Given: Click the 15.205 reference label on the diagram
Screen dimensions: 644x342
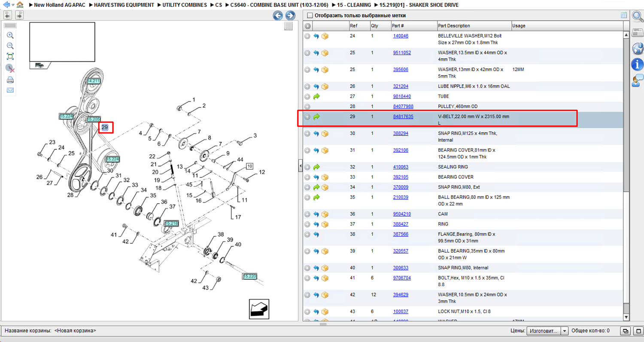Looking at the screenshot, I should [x=93, y=119].
